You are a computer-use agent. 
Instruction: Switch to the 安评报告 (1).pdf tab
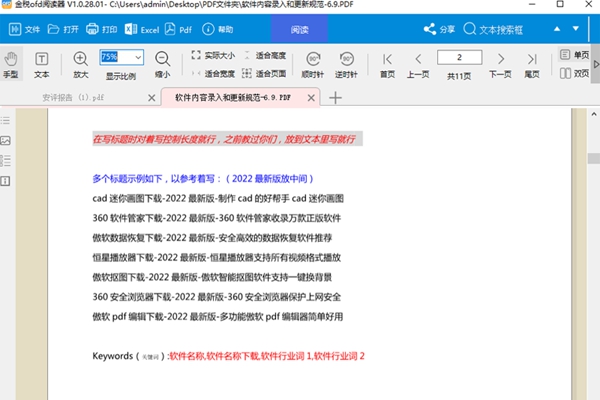(x=72, y=97)
